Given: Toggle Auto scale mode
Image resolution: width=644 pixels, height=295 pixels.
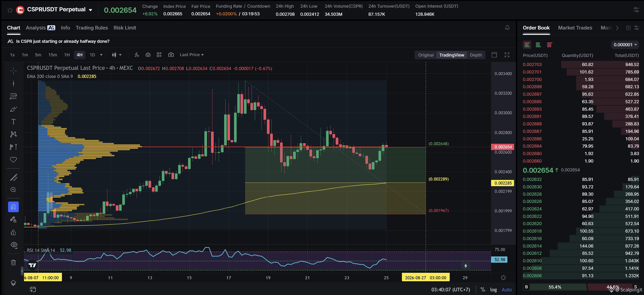Looking at the screenshot, I should click(507, 290).
